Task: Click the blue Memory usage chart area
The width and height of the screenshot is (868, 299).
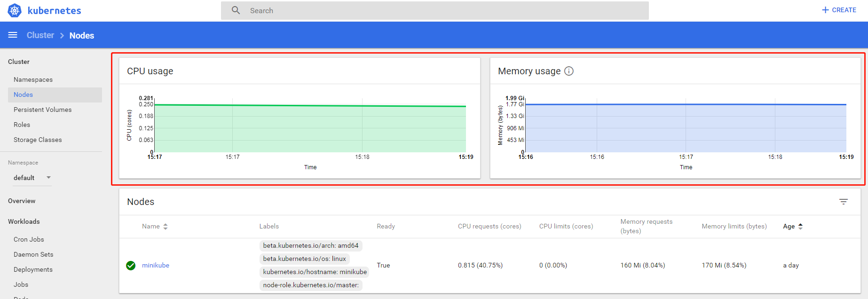Action: pos(686,128)
